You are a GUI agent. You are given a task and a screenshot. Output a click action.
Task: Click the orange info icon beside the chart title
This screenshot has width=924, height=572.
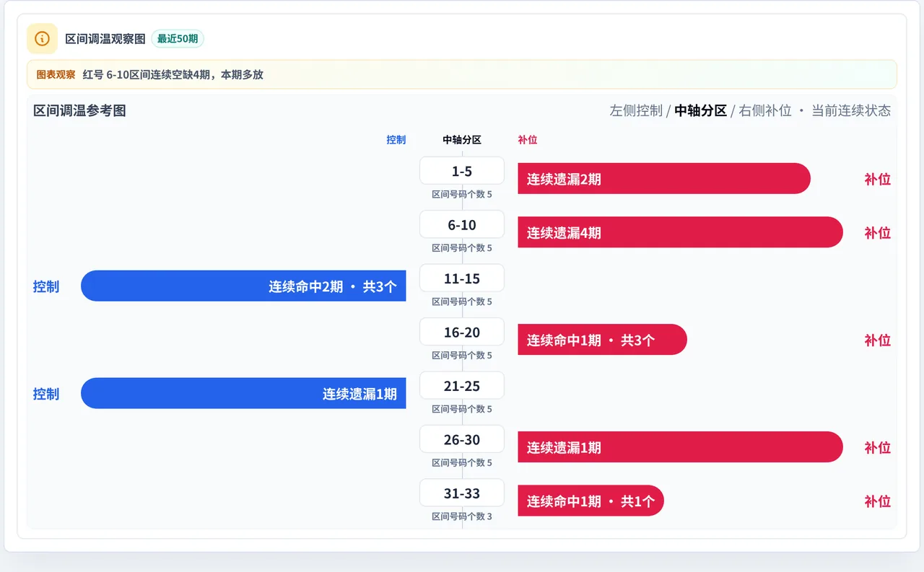click(42, 38)
